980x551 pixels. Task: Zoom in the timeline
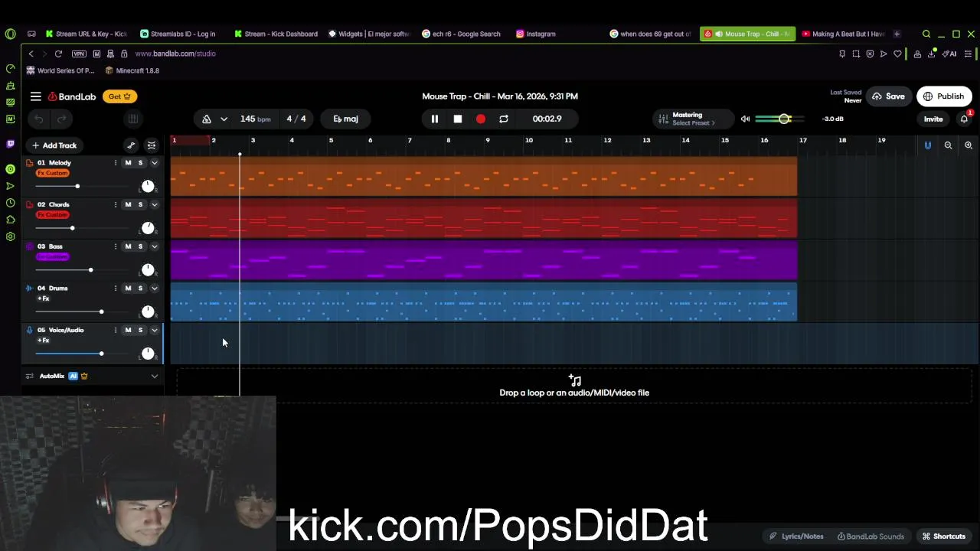click(969, 145)
